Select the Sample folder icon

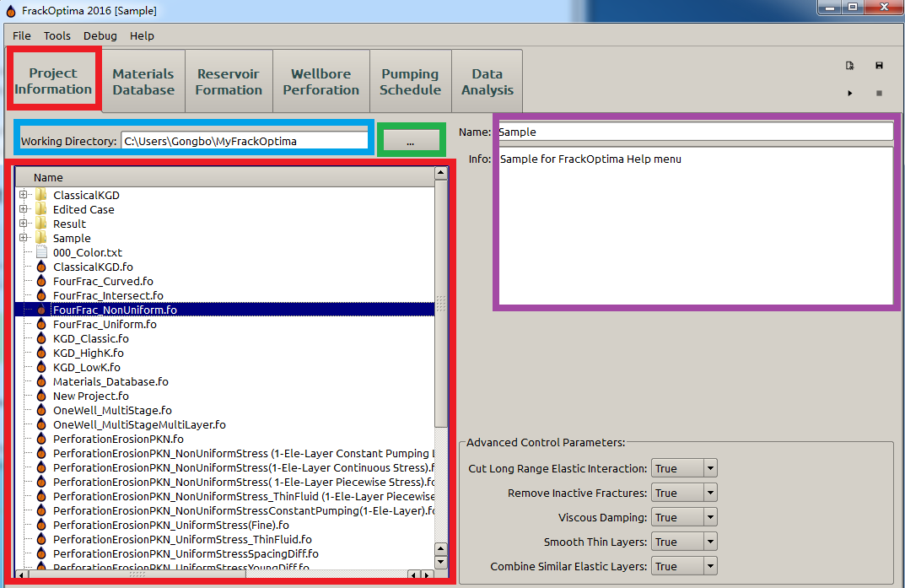pyautogui.click(x=41, y=238)
